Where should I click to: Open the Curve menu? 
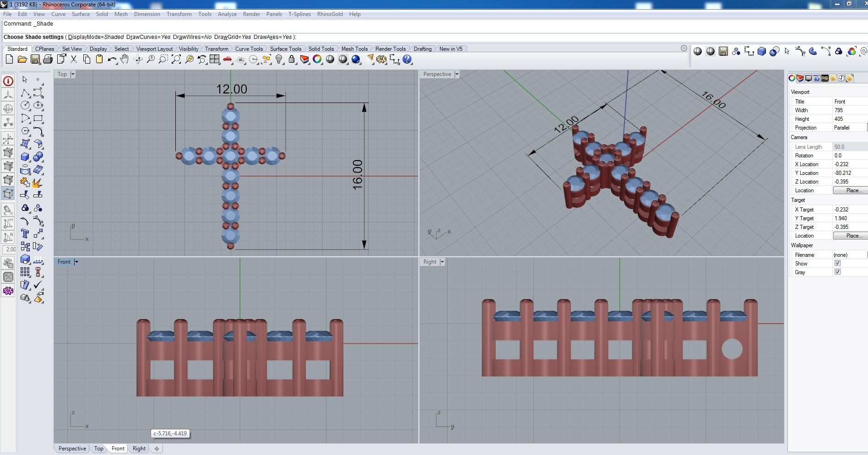pyautogui.click(x=58, y=14)
